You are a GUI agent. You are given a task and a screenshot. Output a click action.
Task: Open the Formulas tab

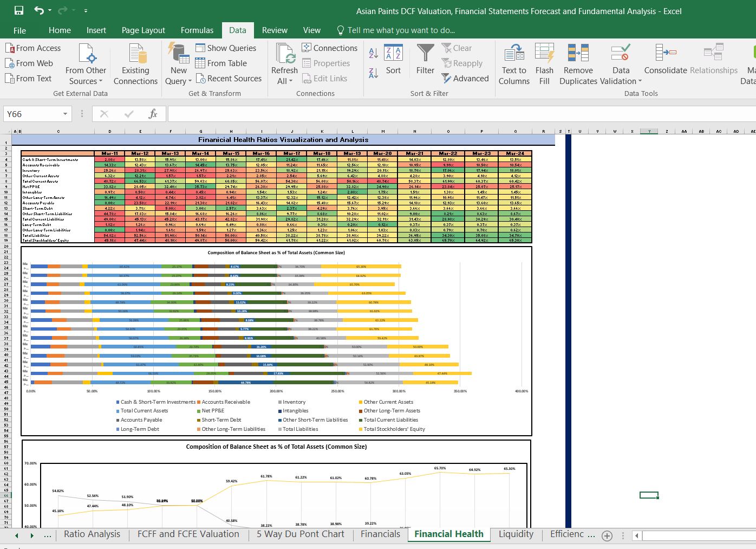[197, 30]
